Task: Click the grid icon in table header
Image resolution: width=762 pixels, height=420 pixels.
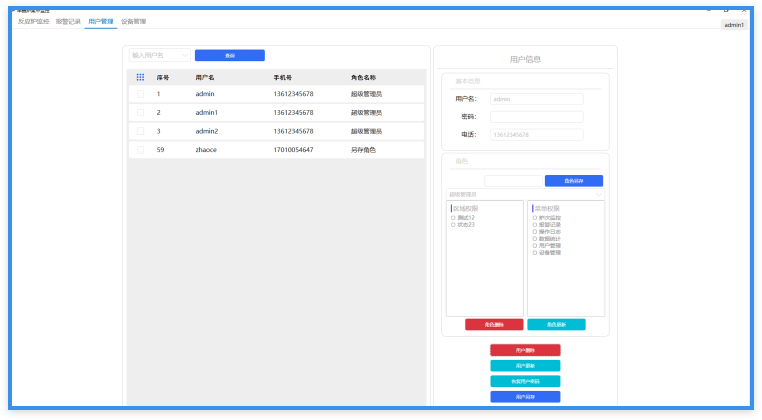Action: click(140, 77)
